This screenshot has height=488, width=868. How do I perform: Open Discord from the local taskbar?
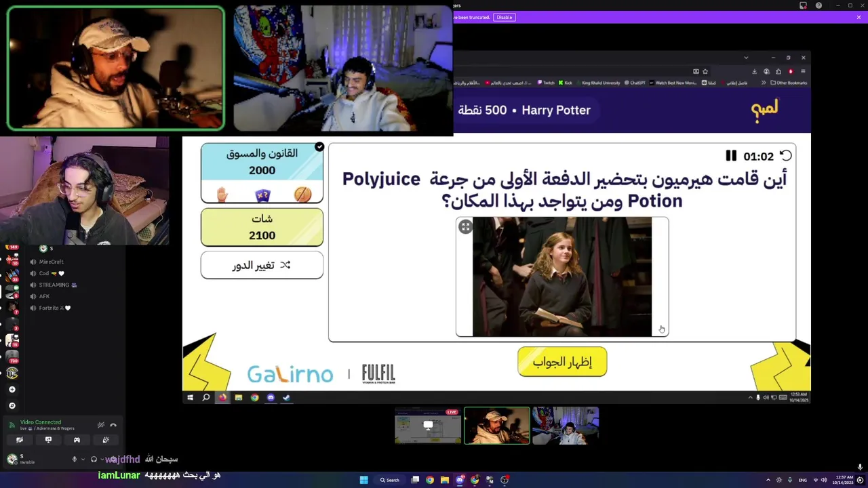[460, 480]
